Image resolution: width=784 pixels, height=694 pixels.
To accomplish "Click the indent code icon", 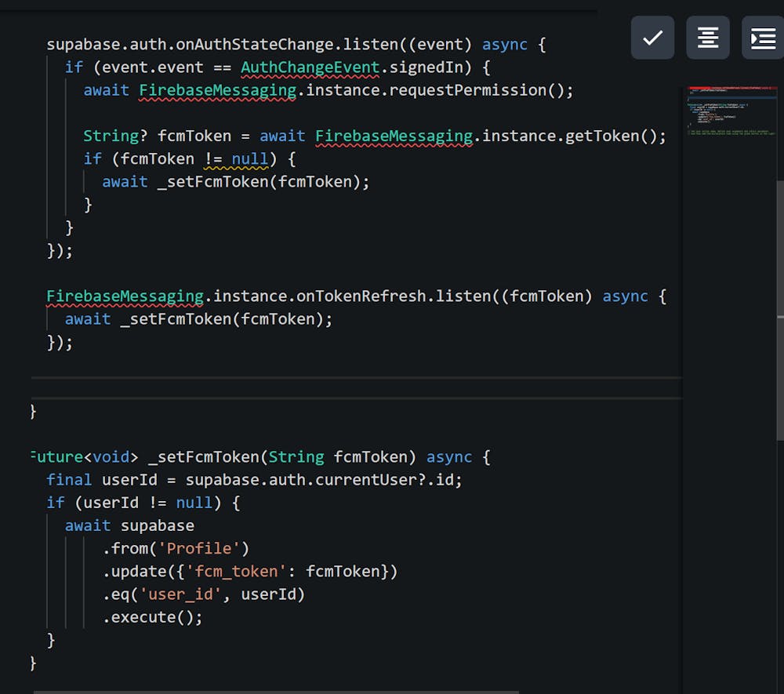I will [763, 38].
